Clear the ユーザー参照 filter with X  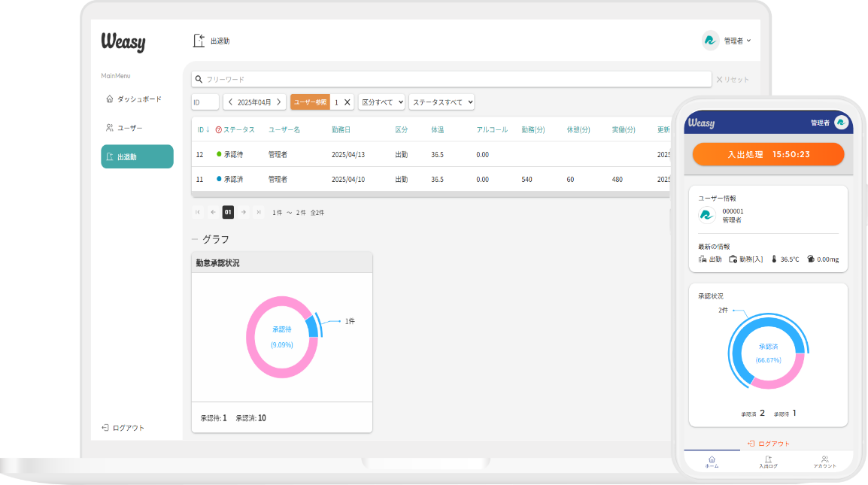pos(347,102)
